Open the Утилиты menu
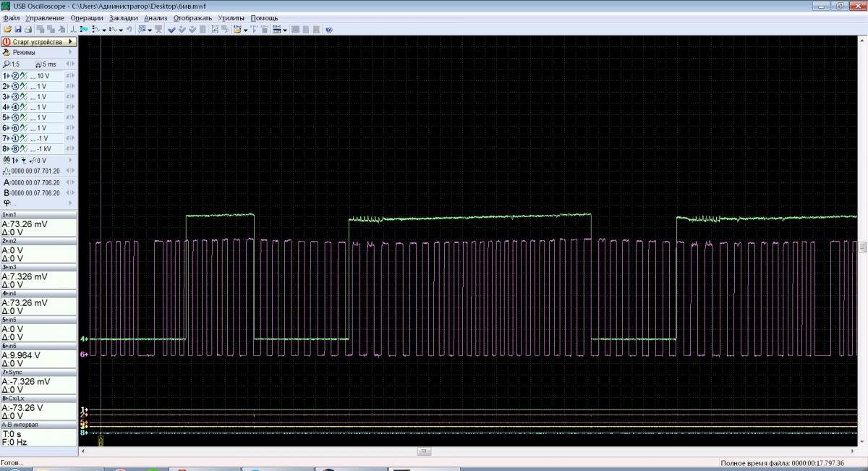 pos(231,17)
